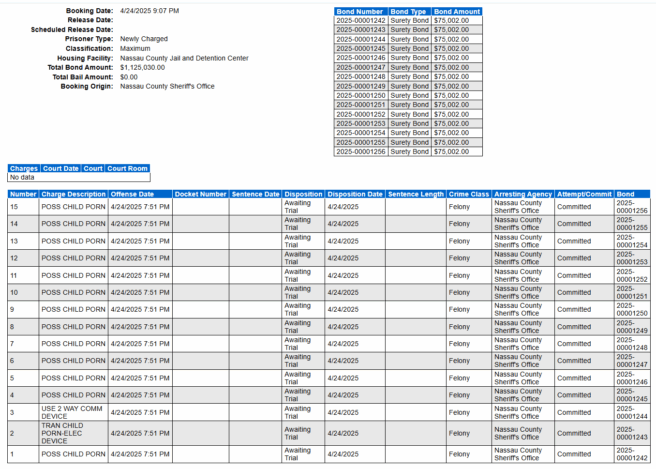Click the Classification value Maximum
This screenshot has height=469, width=656.
135,49
